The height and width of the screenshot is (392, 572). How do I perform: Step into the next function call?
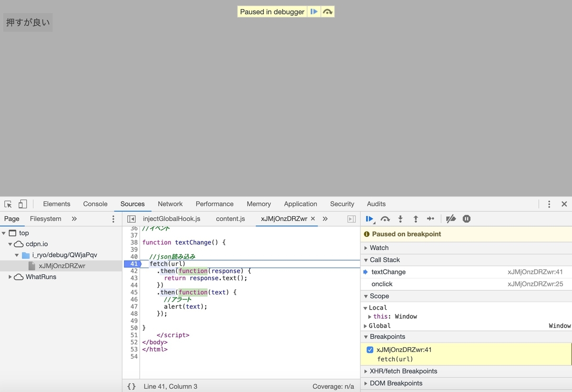pyautogui.click(x=400, y=219)
